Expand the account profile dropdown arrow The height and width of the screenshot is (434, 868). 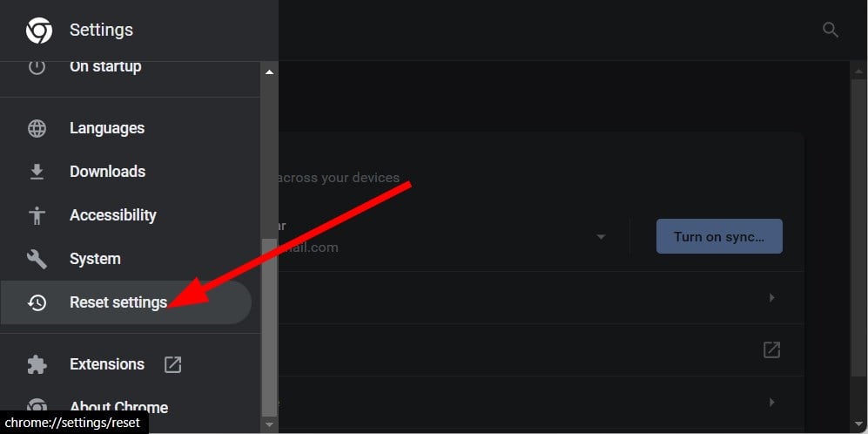601,237
